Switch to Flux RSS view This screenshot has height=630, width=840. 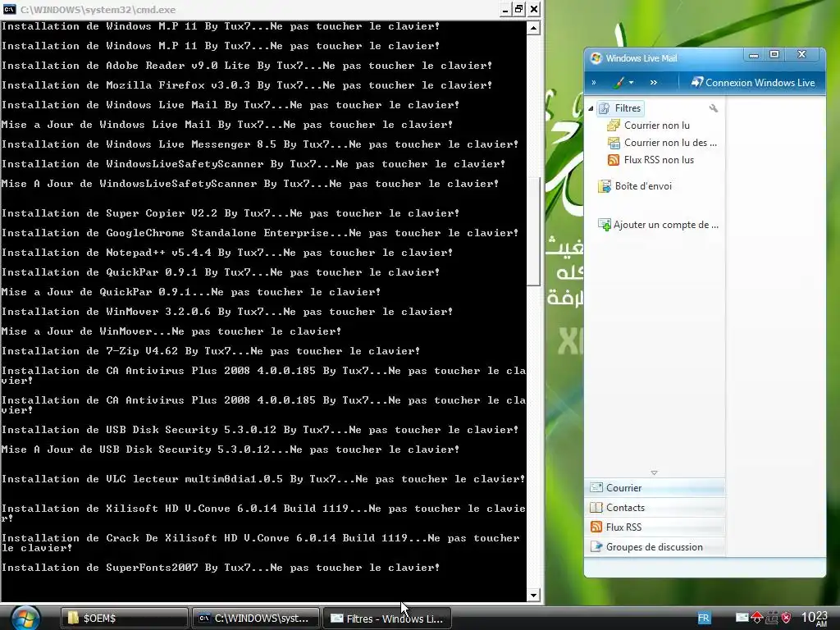[655, 527]
